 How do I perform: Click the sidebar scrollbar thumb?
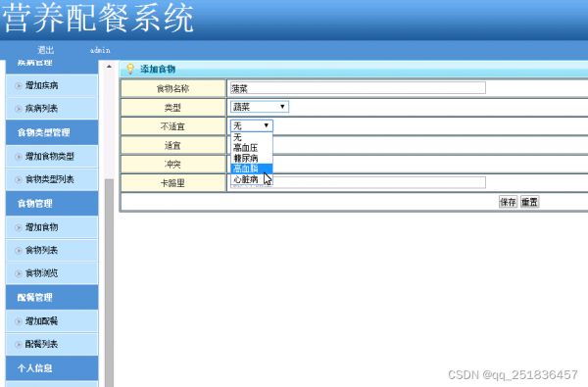point(109,283)
